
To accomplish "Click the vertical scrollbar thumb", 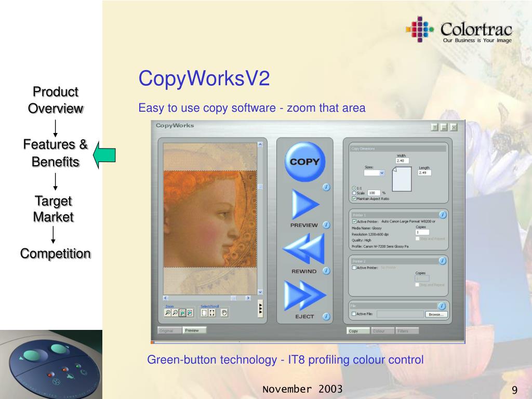I will [260, 187].
